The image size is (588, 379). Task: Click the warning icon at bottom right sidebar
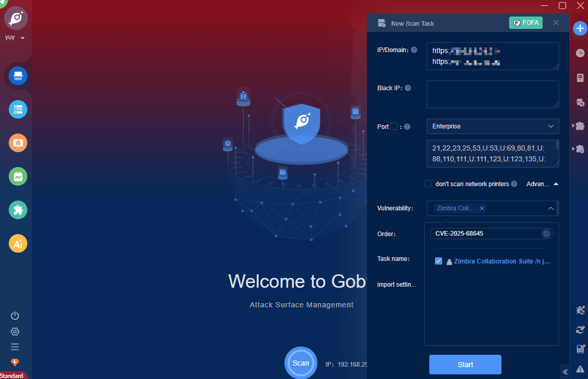tap(580, 369)
